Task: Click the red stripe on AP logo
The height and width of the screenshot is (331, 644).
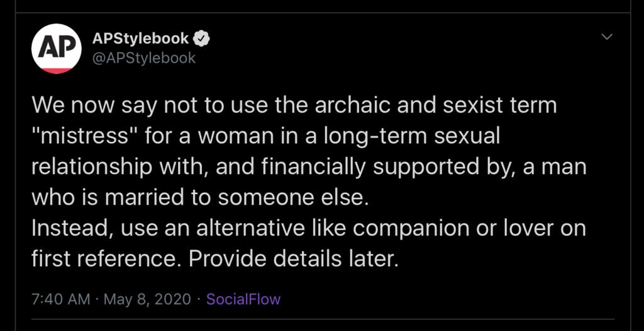Action: pos(56,70)
